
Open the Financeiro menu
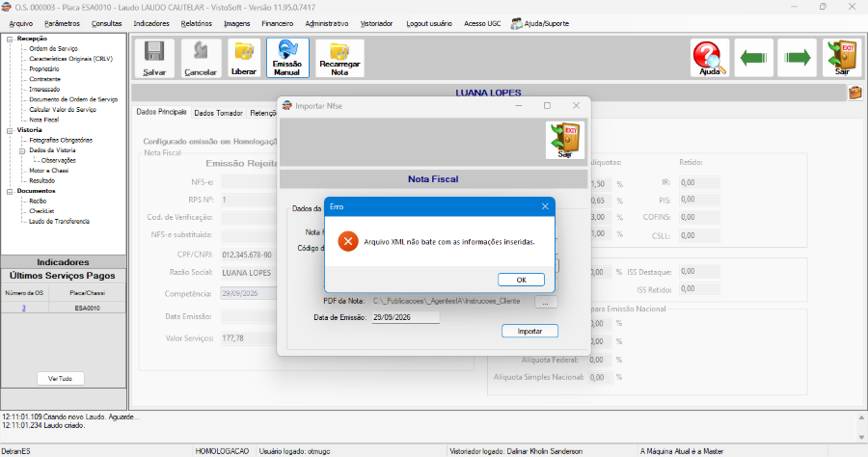(278, 24)
